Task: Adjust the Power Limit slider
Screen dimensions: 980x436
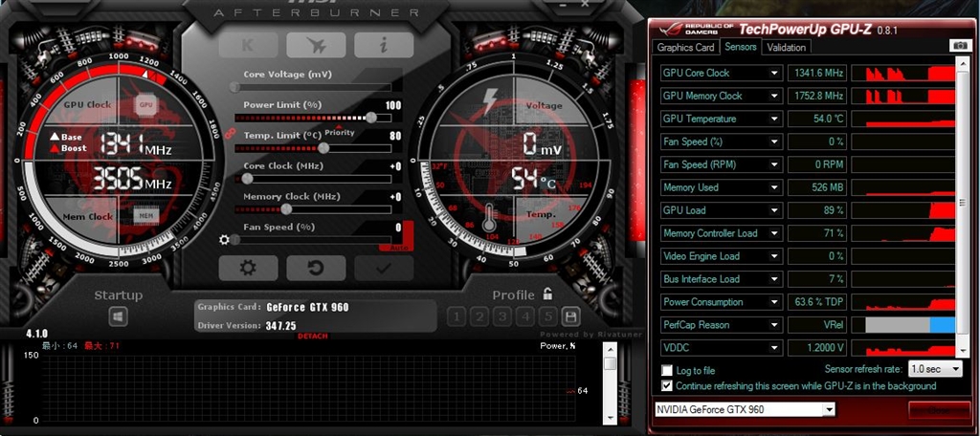Action: pyautogui.click(x=313, y=118)
